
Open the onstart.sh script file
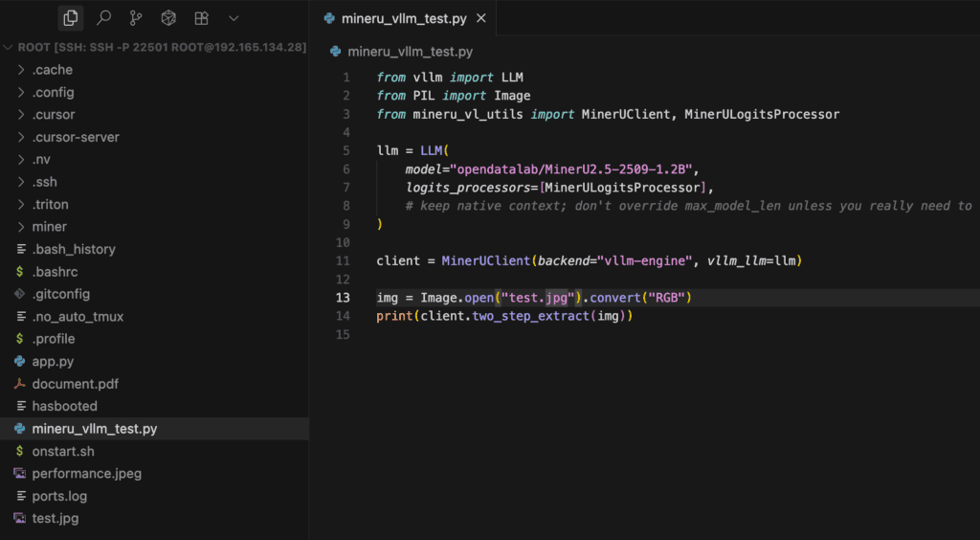[x=62, y=451]
